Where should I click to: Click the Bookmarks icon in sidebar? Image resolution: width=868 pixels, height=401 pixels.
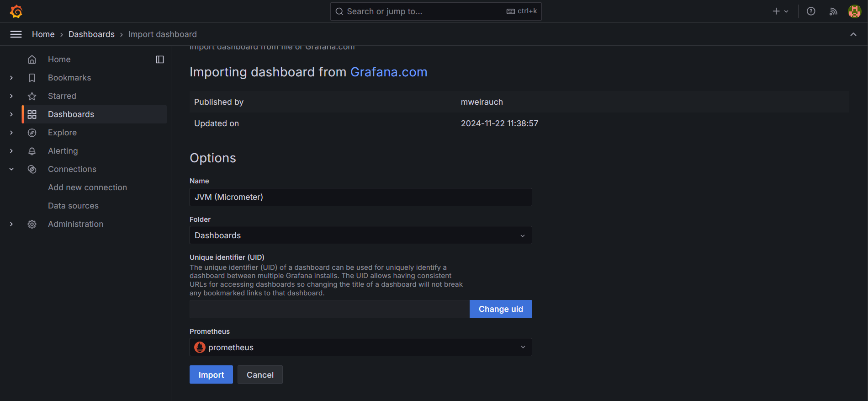pos(32,78)
